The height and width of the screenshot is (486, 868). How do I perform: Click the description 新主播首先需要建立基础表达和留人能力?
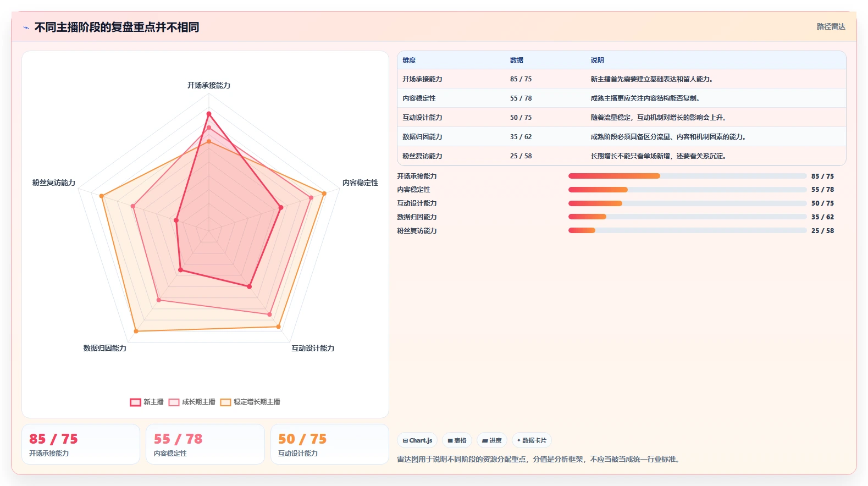coord(651,79)
